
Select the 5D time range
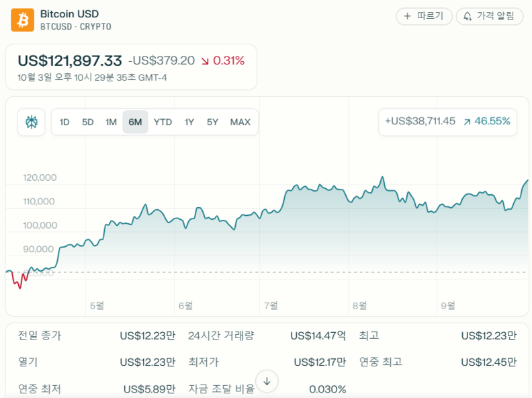pos(87,122)
